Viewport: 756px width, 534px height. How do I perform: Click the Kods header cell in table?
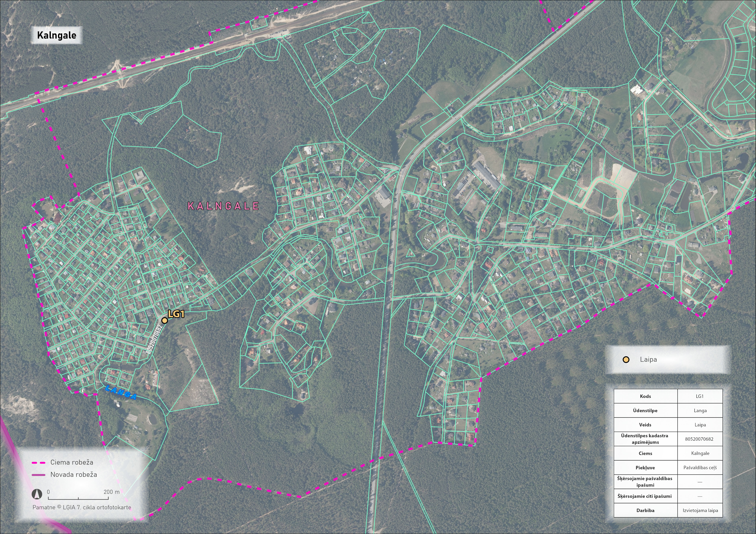(645, 396)
